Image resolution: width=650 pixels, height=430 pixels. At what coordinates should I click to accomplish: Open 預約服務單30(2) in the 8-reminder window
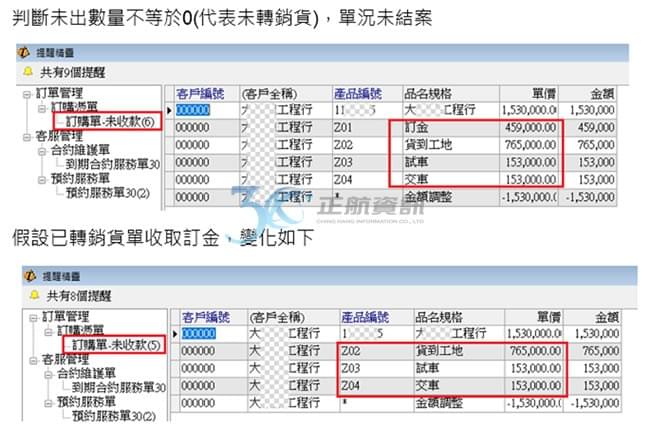pos(114,415)
